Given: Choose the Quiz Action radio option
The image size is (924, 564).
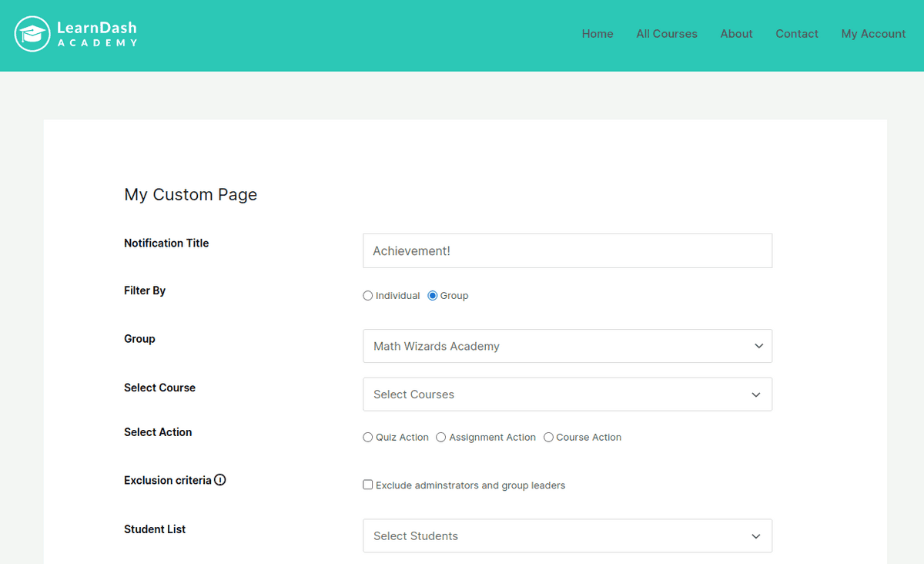Looking at the screenshot, I should (368, 438).
